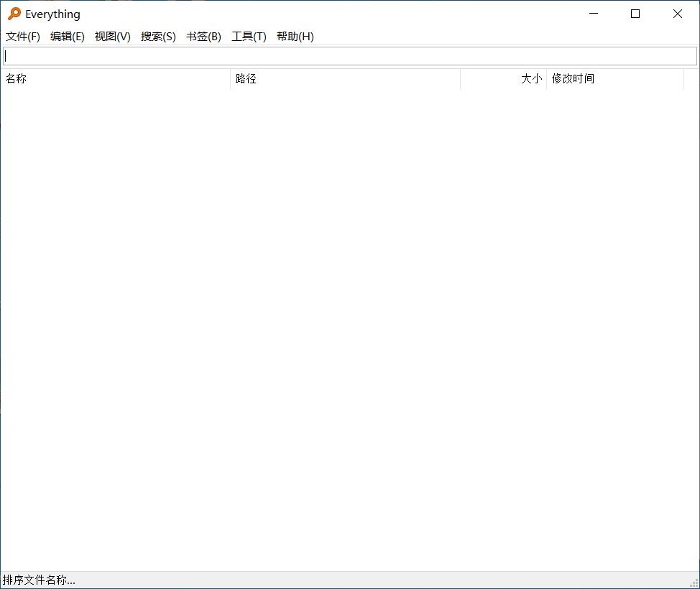Click the Everything magnifier icon in title bar

14,14
